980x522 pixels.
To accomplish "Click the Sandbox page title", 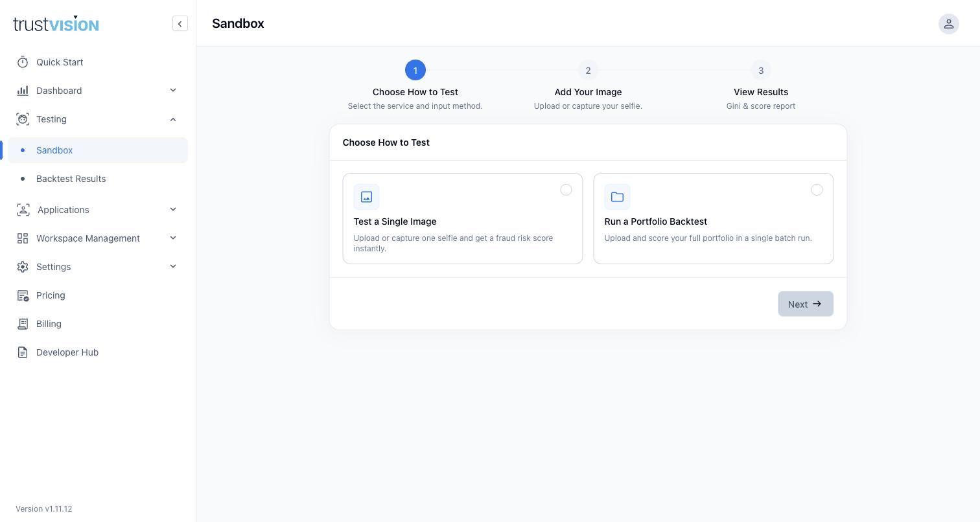I will (x=238, y=23).
